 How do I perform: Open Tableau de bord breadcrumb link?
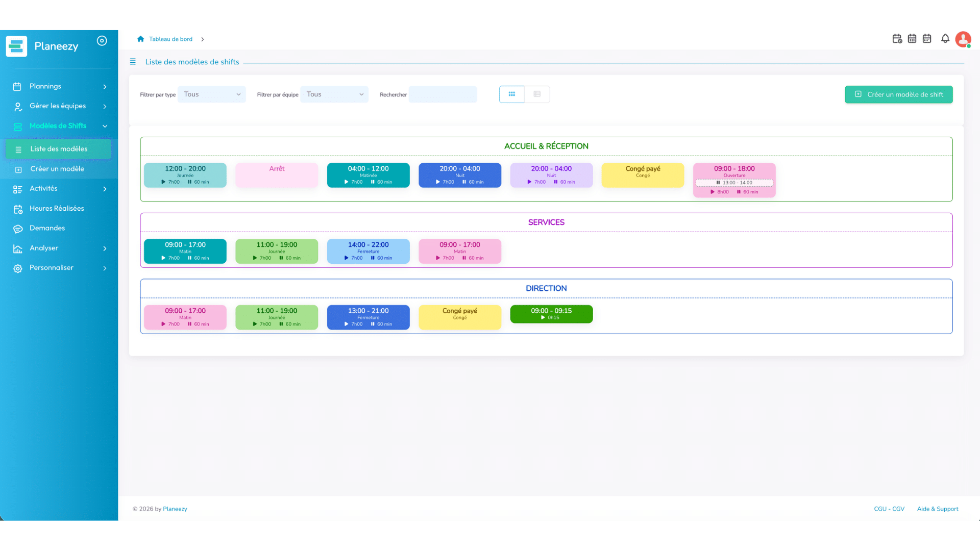(170, 39)
